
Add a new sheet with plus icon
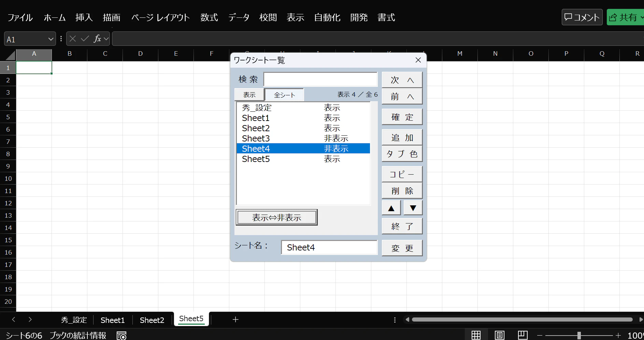(x=235, y=319)
